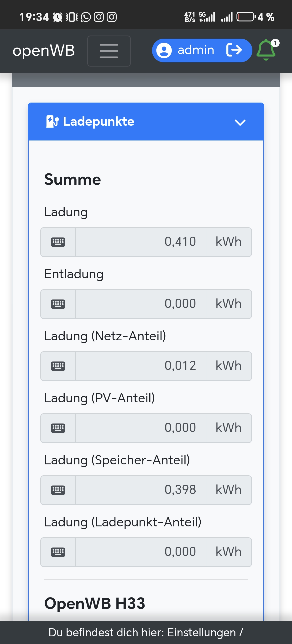Click keyboard icon for Ladung (PV-Anteil)
Image resolution: width=292 pixels, height=644 pixels.
[58, 428]
